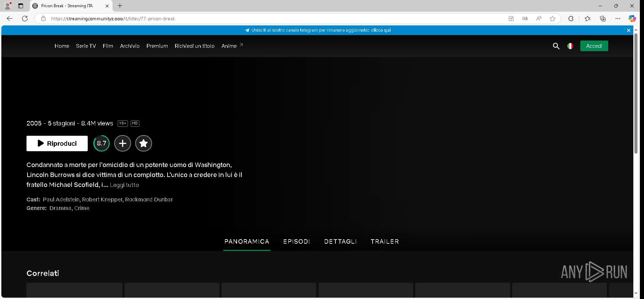
Task: Open Richiedi un titolo page
Action: [x=195, y=46]
